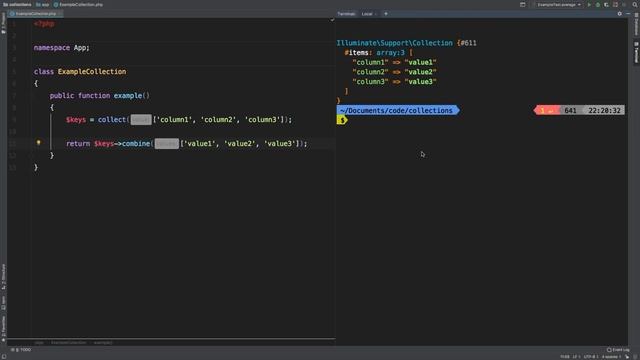This screenshot has width=640, height=360.
Task: Click the Run button in toolbar
Action: (589, 4)
